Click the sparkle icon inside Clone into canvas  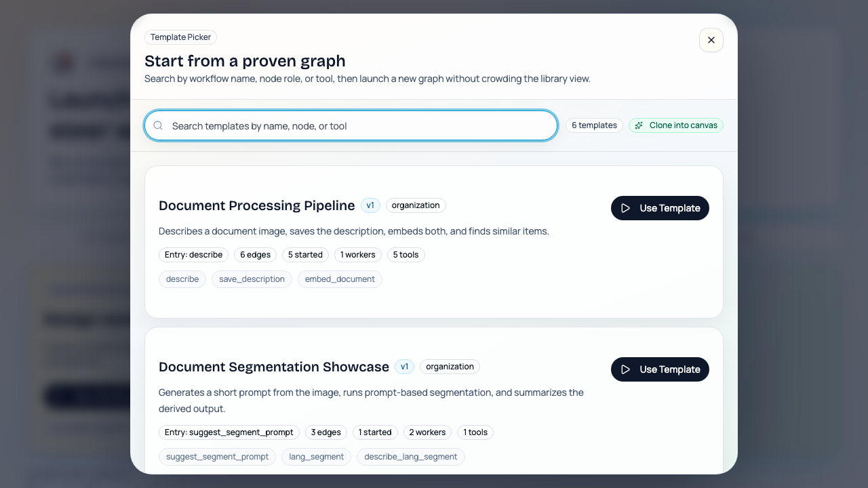point(638,125)
